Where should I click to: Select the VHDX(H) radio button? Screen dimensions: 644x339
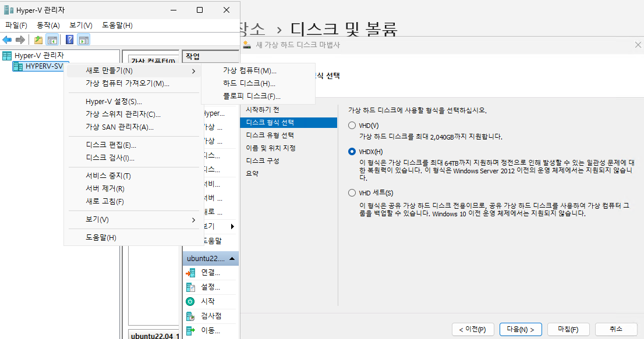(352, 152)
